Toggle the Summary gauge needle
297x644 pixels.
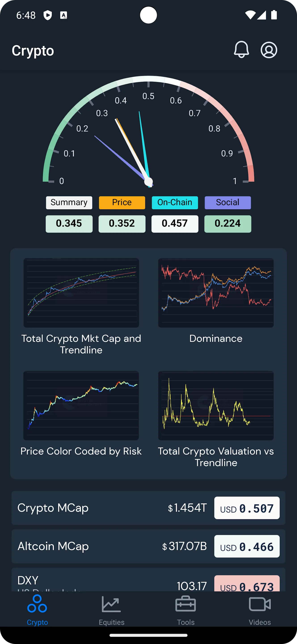(x=69, y=203)
